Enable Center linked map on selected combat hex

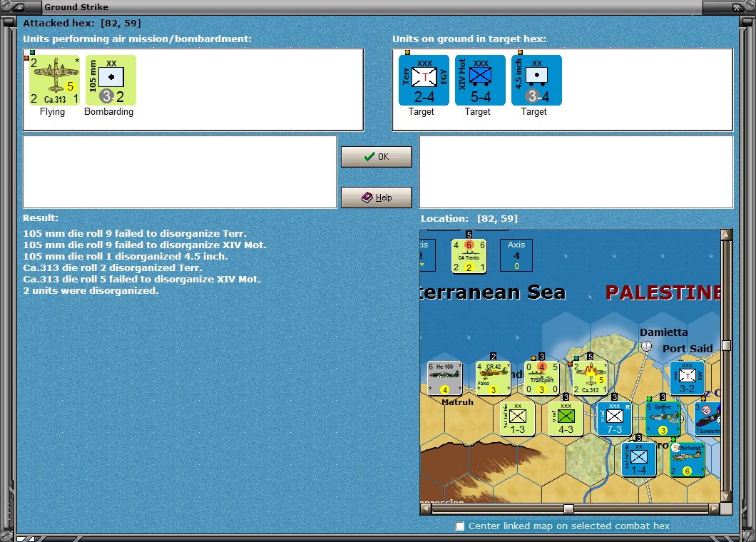(x=460, y=526)
